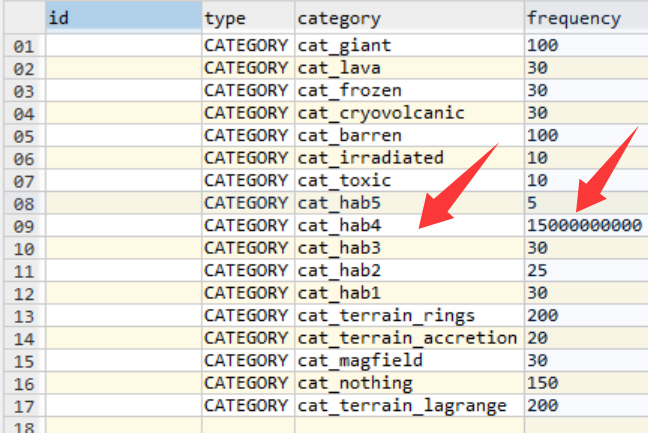Click the cat_toxic category cell

[410, 181]
